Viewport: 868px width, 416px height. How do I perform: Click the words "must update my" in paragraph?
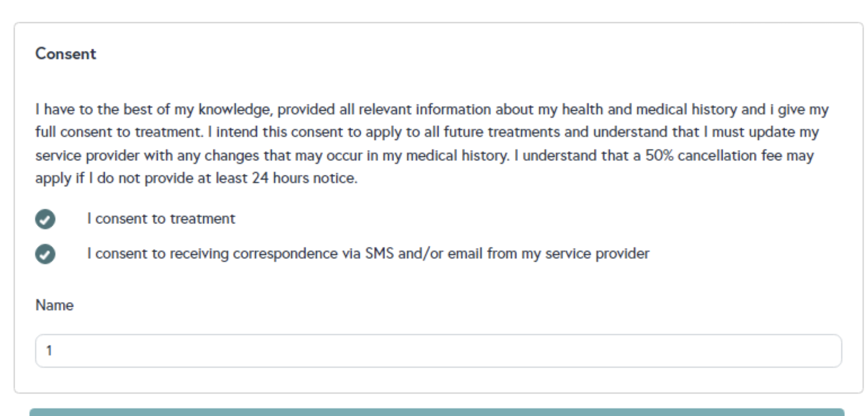click(x=765, y=132)
